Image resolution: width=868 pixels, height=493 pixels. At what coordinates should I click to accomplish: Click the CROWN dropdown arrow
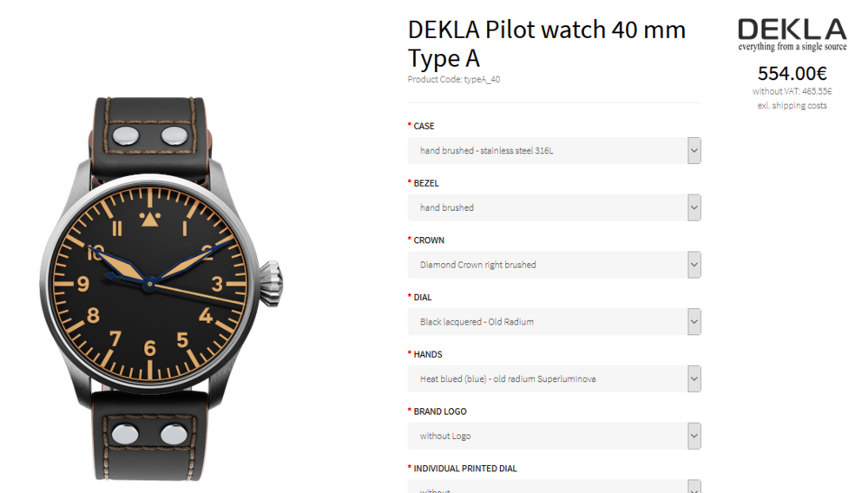tap(694, 265)
